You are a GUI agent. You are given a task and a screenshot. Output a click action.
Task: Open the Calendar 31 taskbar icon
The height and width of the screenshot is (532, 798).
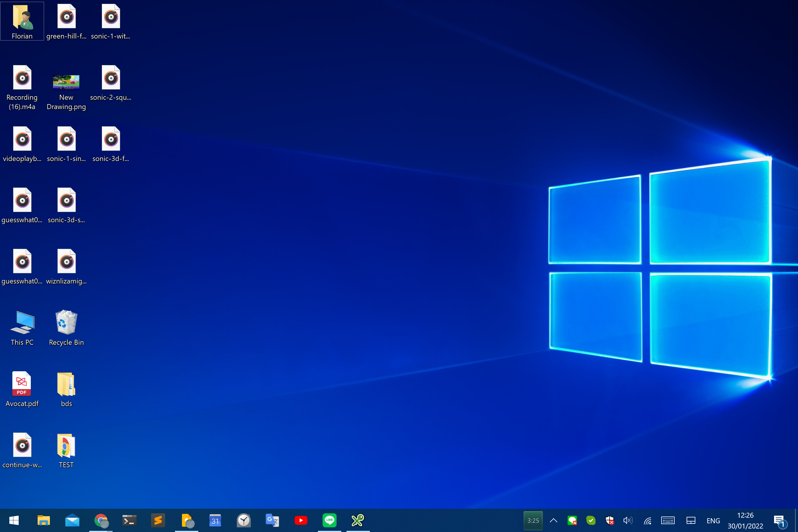pos(215,520)
